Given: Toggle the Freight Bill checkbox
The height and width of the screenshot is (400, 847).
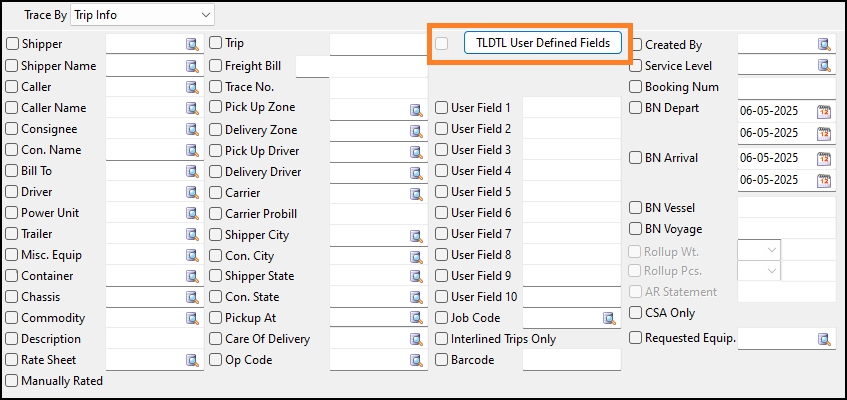Looking at the screenshot, I should click(216, 66).
